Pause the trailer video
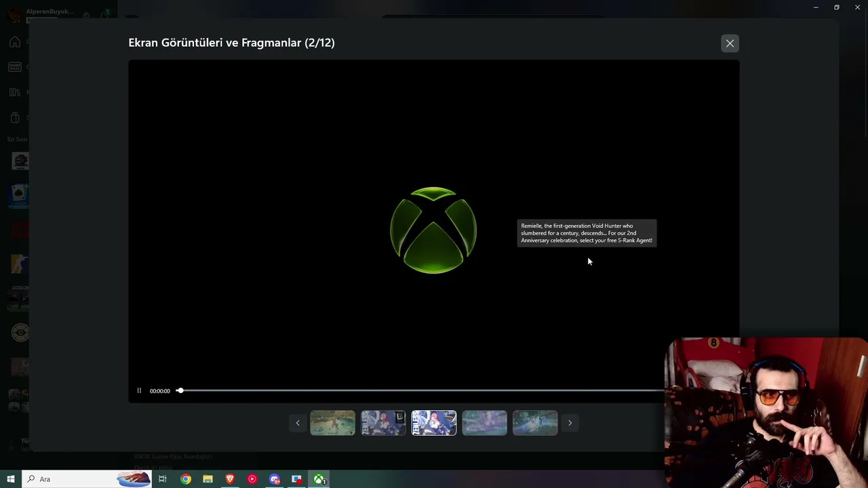Image resolution: width=868 pixels, height=488 pixels. 139,390
